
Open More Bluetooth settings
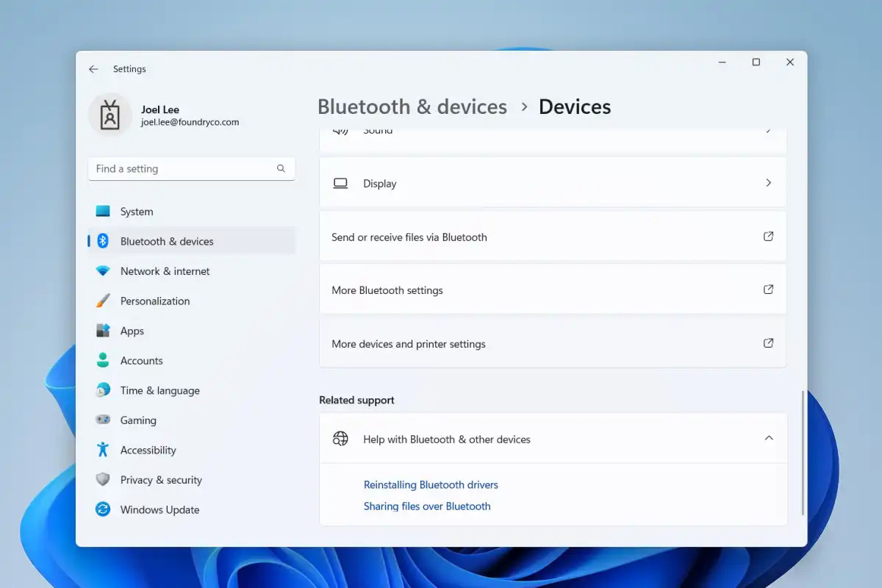(553, 290)
